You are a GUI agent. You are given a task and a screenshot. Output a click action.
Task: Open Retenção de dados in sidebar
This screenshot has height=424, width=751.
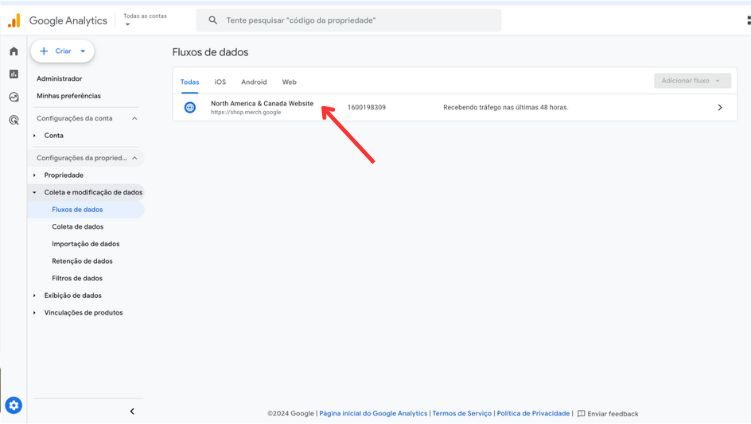coord(82,261)
